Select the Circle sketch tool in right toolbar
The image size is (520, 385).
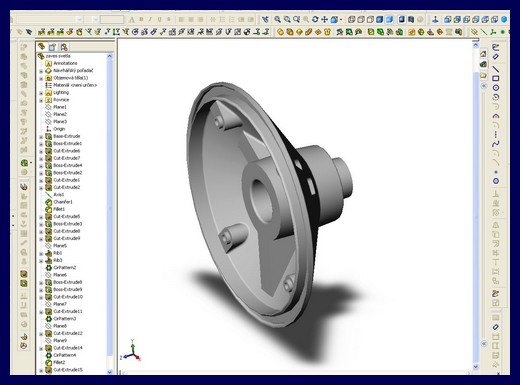(x=496, y=88)
